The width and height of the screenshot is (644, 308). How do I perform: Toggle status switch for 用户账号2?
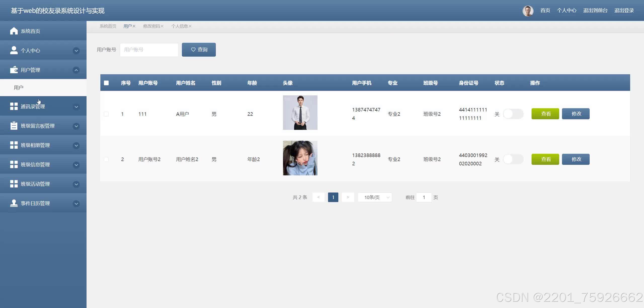[513, 159]
